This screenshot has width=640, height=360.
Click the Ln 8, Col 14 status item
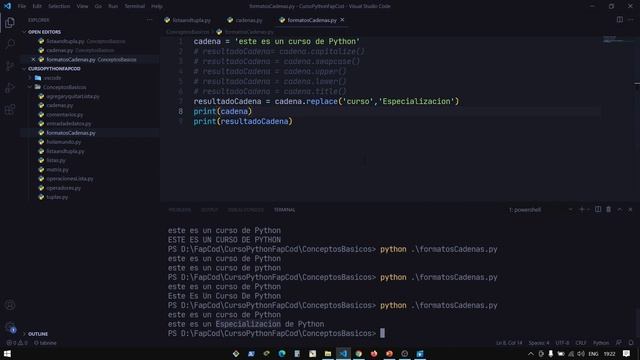pyautogui.click(x=509, y=343)
